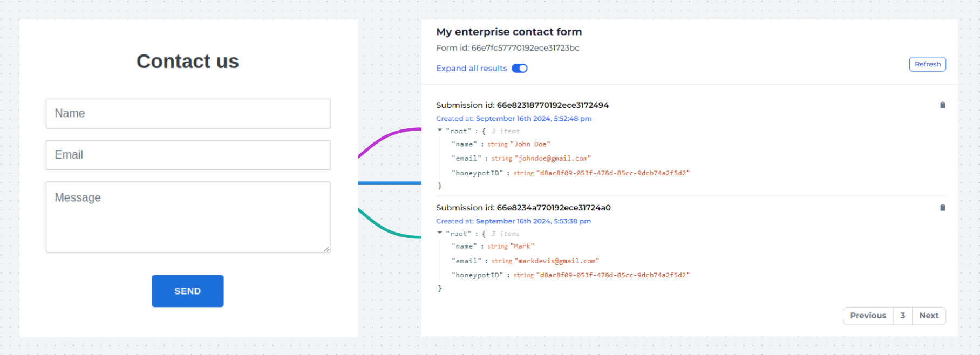
Task: Click the Expand all results label
Action: click(x=471, y=68)
